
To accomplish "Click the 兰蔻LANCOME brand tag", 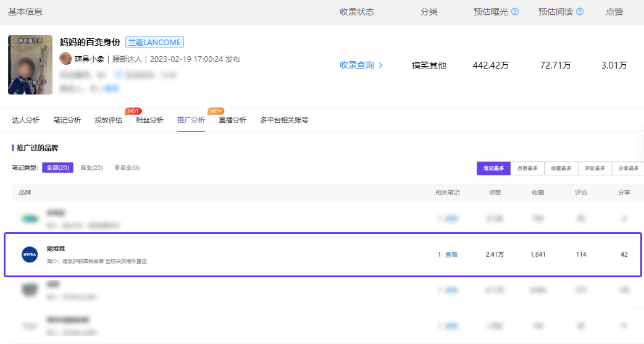I will [154, 42].
